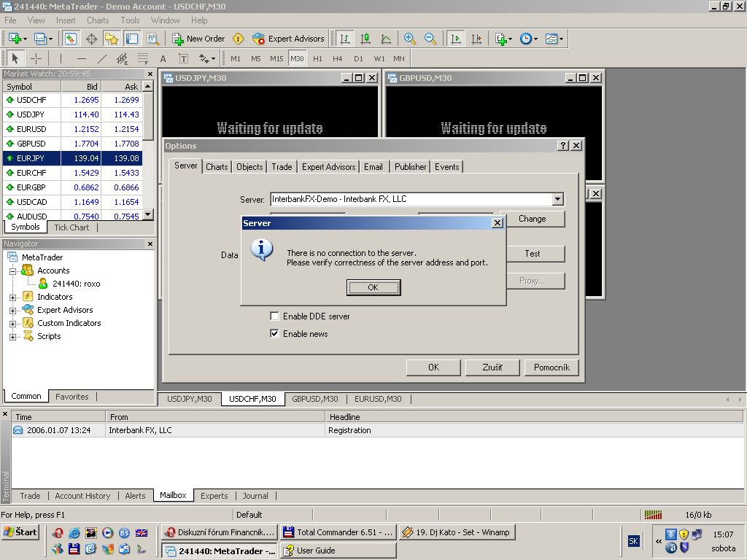Switch to candlestick chart icon
747x560 pixels.
point(365,39)
